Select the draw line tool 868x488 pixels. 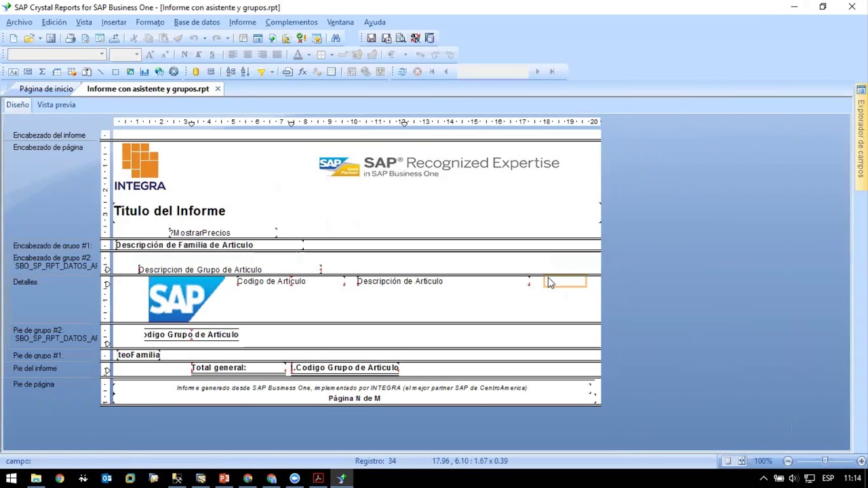pyautogui.click(x=100, y=72)
